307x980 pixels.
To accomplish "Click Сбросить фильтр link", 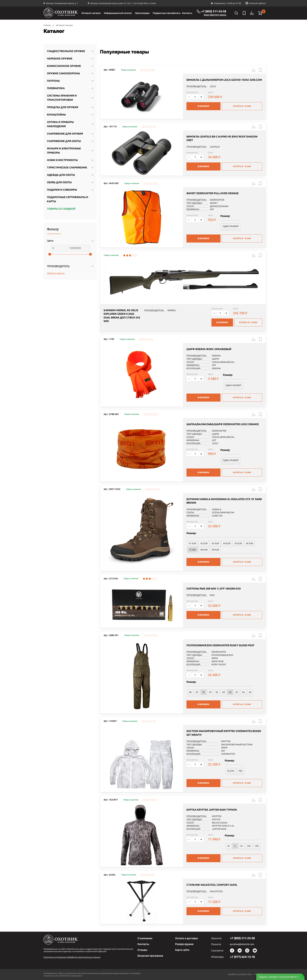I will [x=56, y=273].
